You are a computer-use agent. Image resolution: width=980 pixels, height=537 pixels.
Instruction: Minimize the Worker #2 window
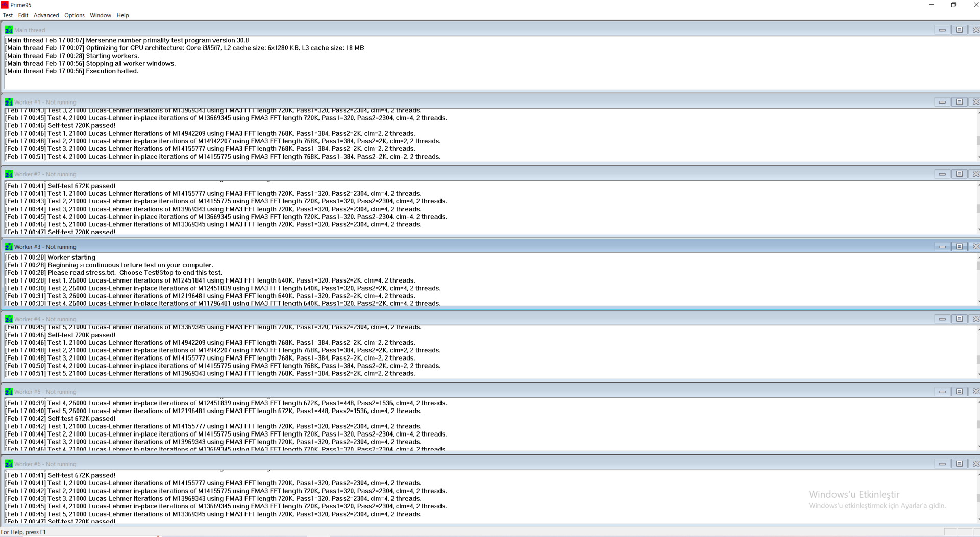[942, 174]
